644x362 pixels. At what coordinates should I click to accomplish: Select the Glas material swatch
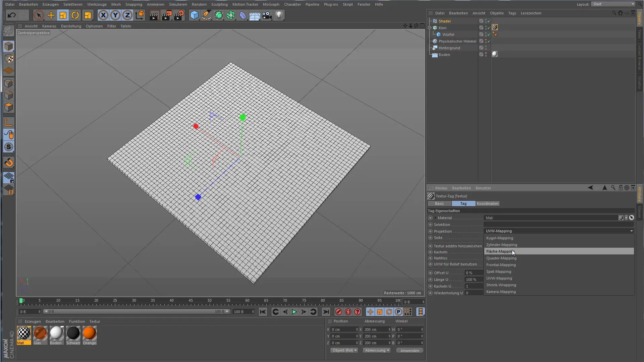(x=40, y=336)
